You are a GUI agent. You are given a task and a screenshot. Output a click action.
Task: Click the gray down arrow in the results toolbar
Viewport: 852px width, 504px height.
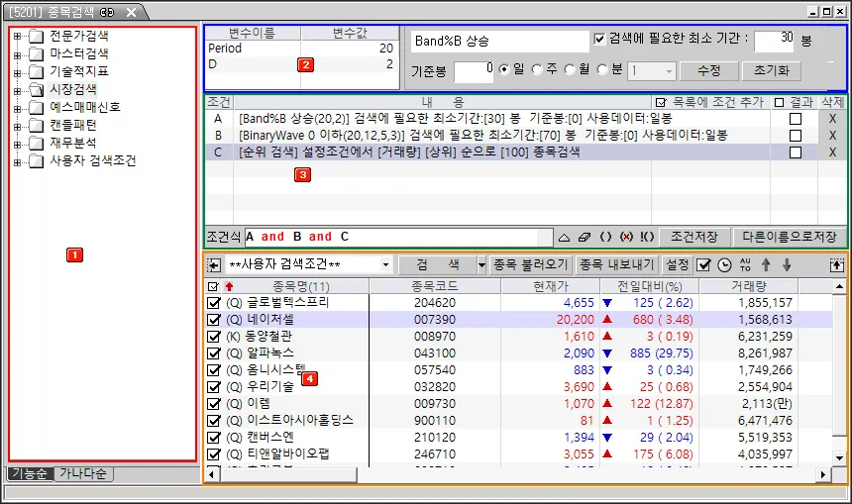tap(787, 265)
